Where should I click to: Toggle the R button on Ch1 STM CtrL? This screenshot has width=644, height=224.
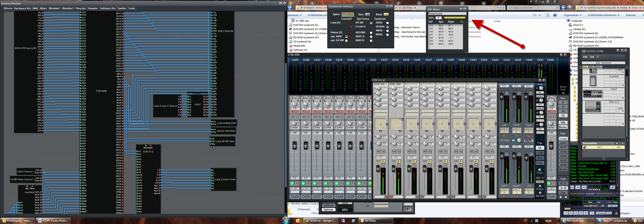tap(383, 161)
